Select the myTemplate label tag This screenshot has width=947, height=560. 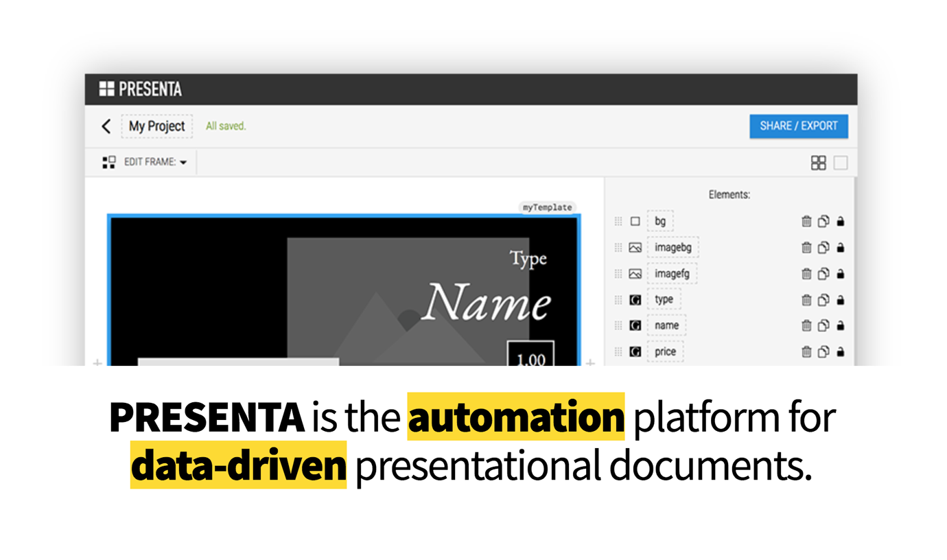[x=546, y=207]
